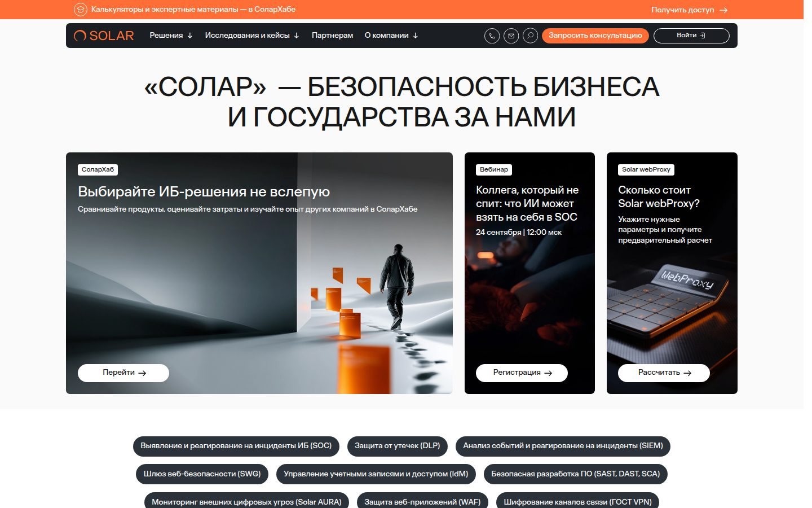
Task: Expand Исследования и кейсы menu
Action: (252, 36)
